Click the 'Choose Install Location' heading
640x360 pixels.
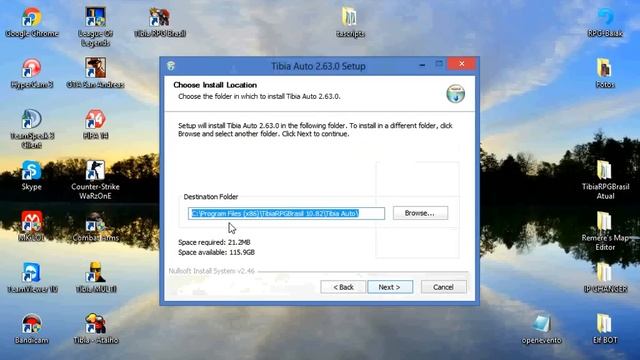[215, 85]
